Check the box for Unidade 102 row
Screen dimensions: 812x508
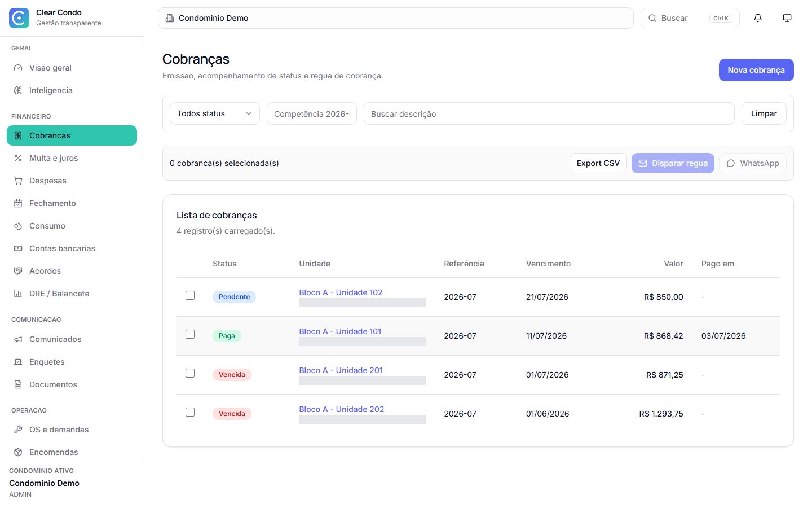coord(190,295)
